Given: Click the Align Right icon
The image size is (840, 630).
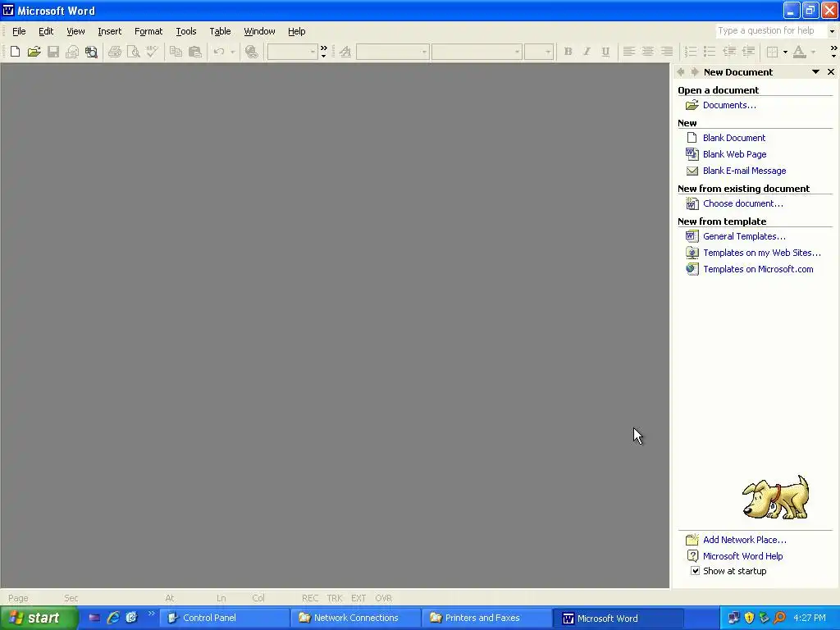Looking at the screenshot, I should [667, 52].
